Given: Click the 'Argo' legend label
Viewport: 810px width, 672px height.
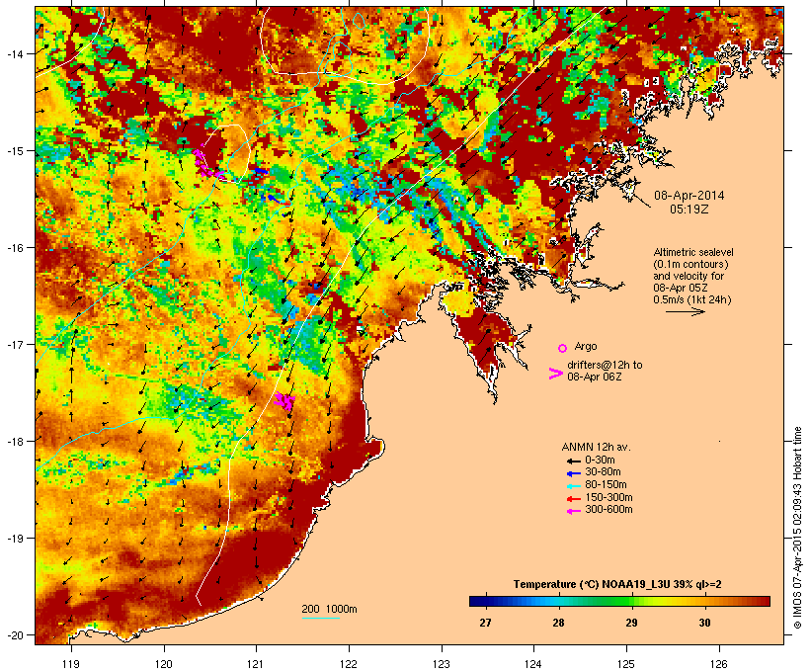Looking at the screenshot, I should (x=586, y=346).
